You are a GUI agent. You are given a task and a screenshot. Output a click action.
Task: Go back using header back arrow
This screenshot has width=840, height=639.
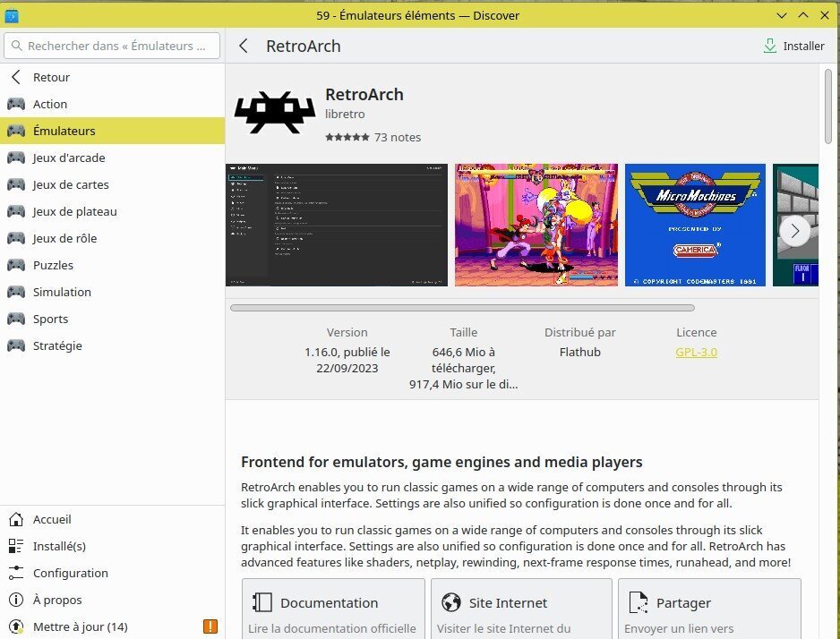[244, 46]
